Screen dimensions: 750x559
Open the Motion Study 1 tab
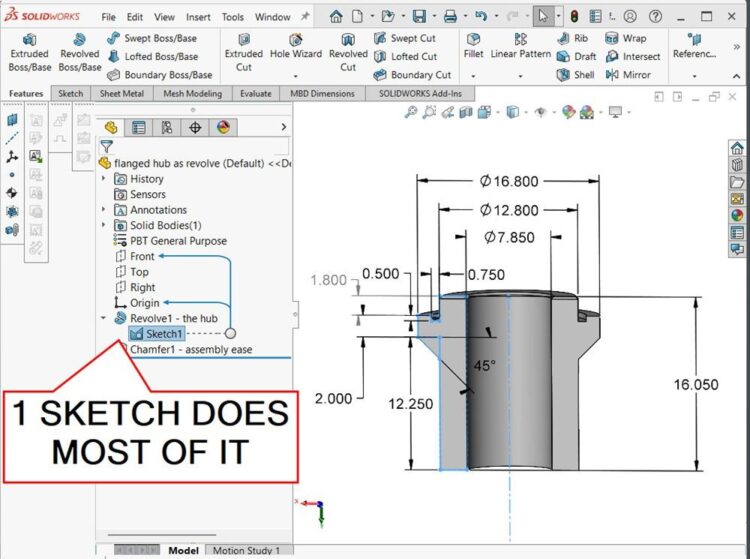[246, 550]
